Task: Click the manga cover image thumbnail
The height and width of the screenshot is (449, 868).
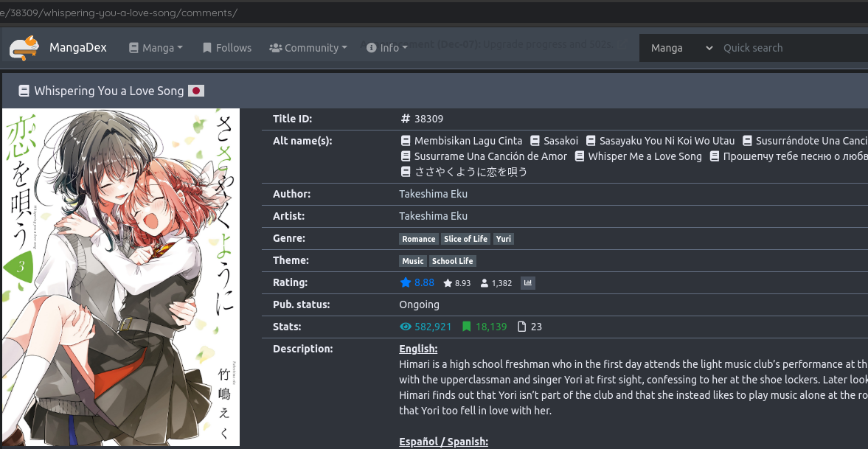Action: (121, 277)
